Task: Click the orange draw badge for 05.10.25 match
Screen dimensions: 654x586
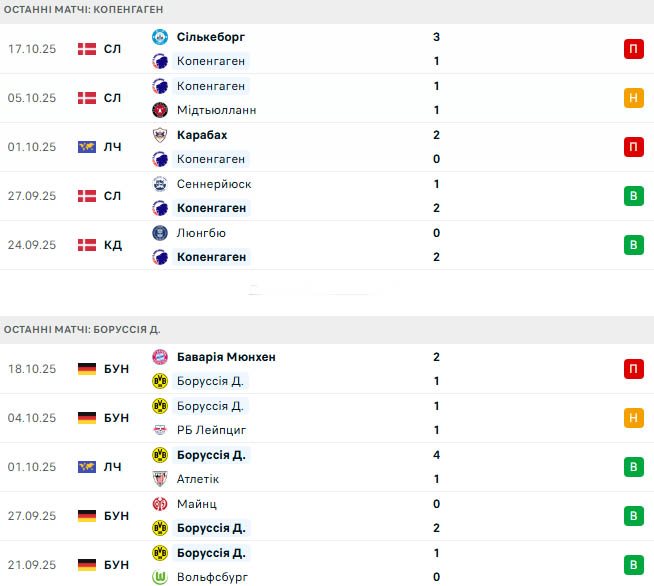Action: point(633,98)
